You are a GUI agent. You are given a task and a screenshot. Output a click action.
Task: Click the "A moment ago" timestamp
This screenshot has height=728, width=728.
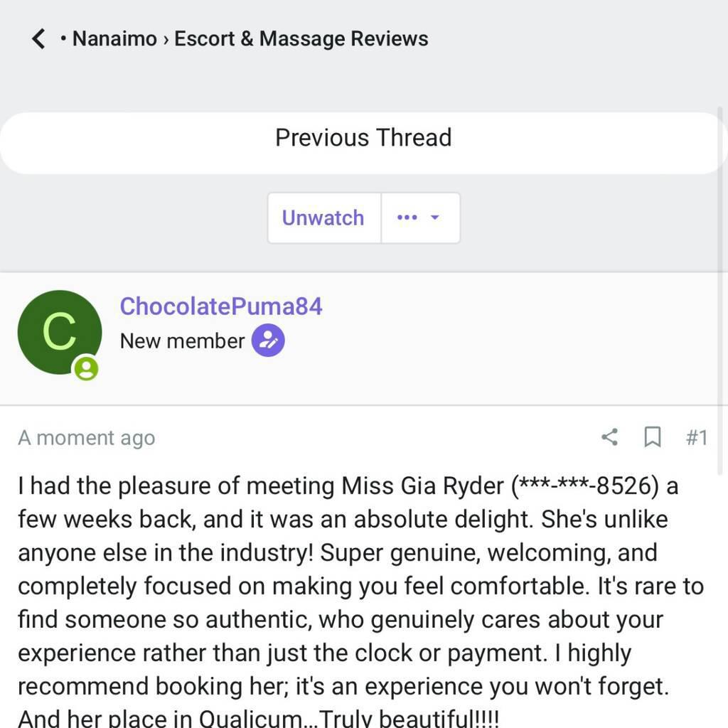(x=86, y=438)
